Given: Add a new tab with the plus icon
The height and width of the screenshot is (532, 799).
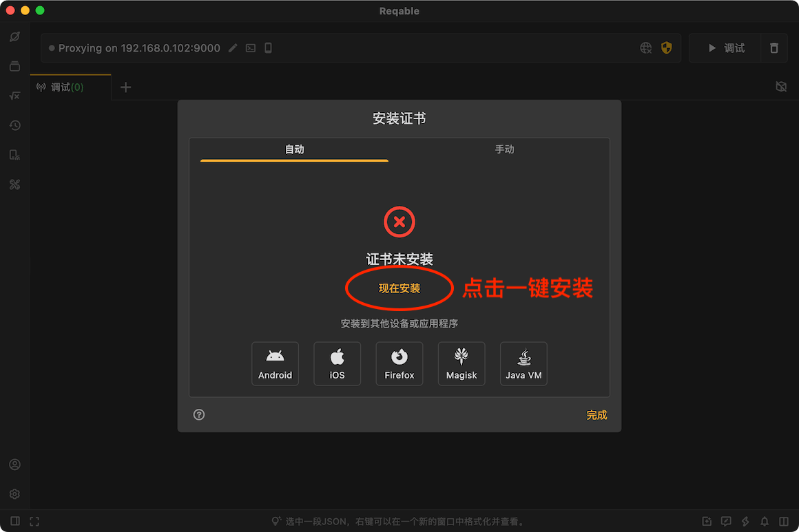Looking at the screenshot, I should [125, 87].
